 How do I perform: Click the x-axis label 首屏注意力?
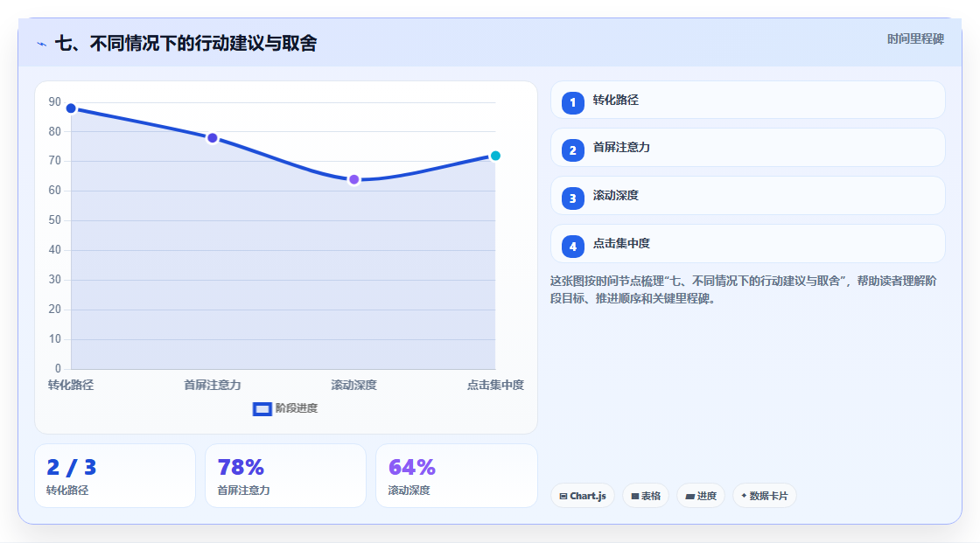213,385
